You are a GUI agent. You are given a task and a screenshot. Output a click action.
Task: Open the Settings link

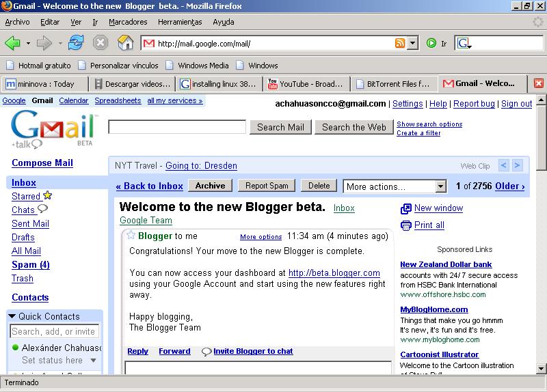408,104
